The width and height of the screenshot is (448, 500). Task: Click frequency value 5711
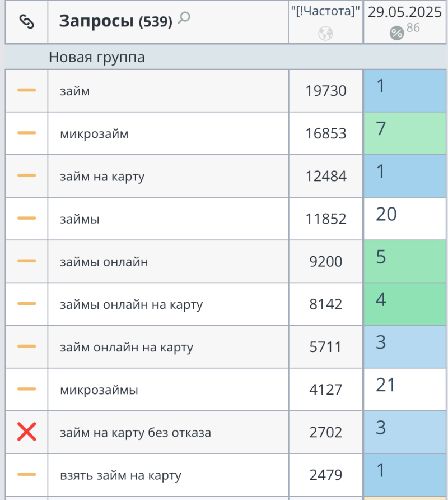[325, 347]
